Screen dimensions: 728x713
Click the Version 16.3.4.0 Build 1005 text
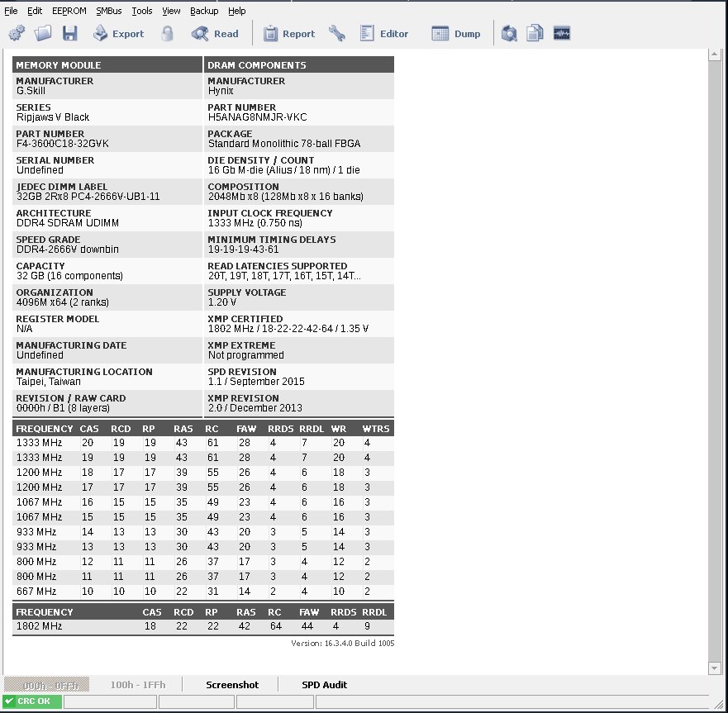(x=343, y=644)
